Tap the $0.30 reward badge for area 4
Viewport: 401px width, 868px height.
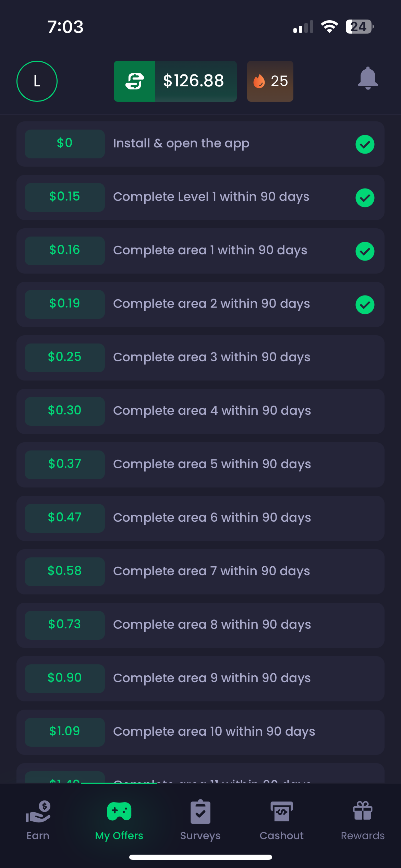click(x=65, y=411)
